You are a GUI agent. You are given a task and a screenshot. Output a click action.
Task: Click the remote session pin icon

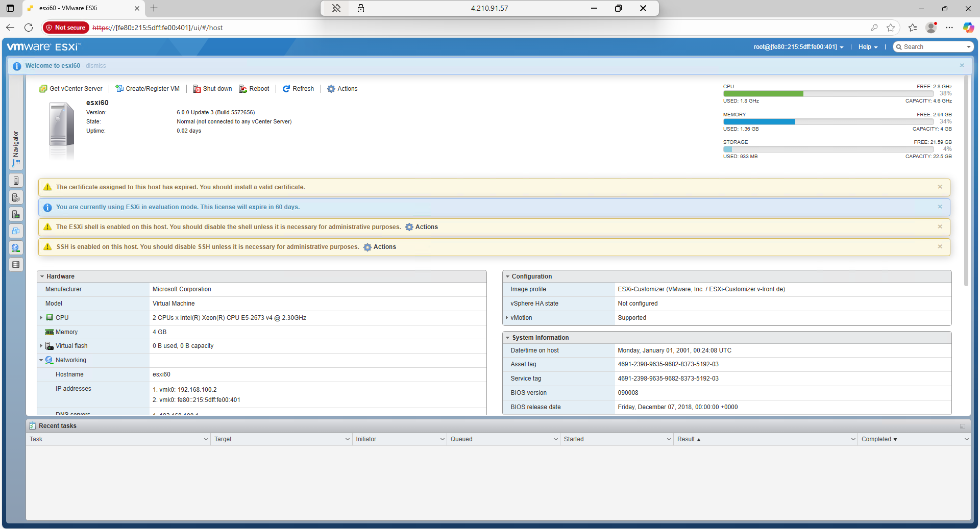[x=336, y=8]
